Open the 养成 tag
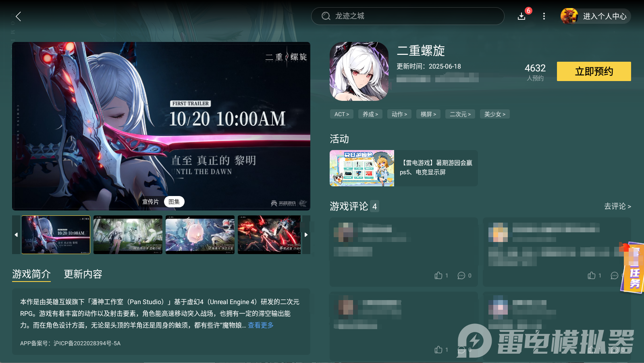The image size is (644, 363). tap(370, 114)
